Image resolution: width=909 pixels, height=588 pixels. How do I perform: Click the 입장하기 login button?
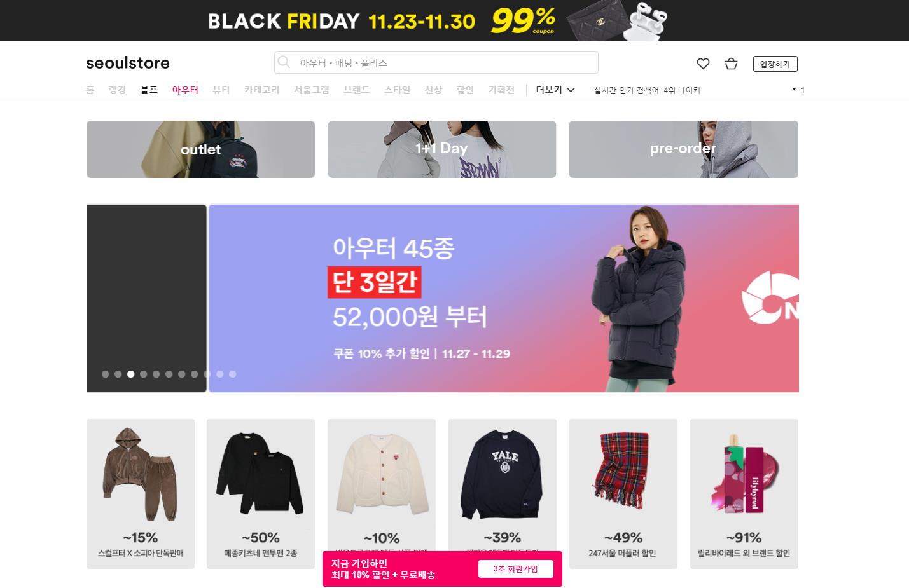tap(775, 64)
